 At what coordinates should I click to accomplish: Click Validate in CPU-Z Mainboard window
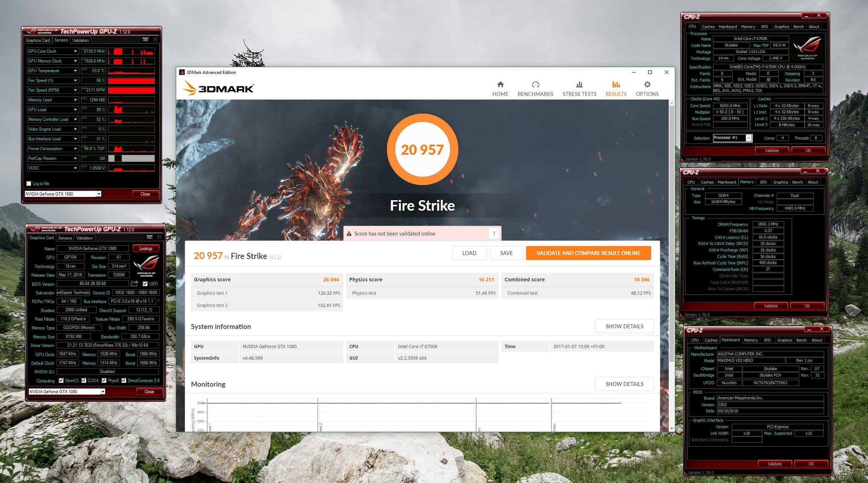(774, 464)
